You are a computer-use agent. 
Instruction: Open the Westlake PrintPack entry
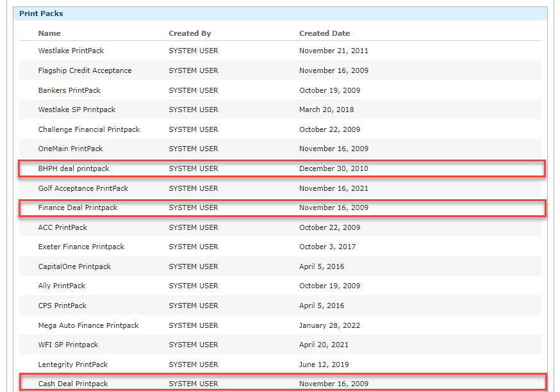coord(70,51)
